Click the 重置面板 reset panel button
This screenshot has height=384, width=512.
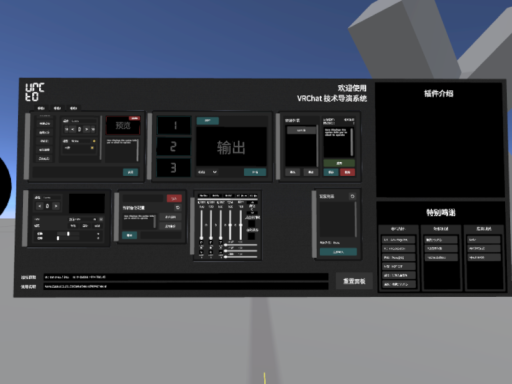354,281
